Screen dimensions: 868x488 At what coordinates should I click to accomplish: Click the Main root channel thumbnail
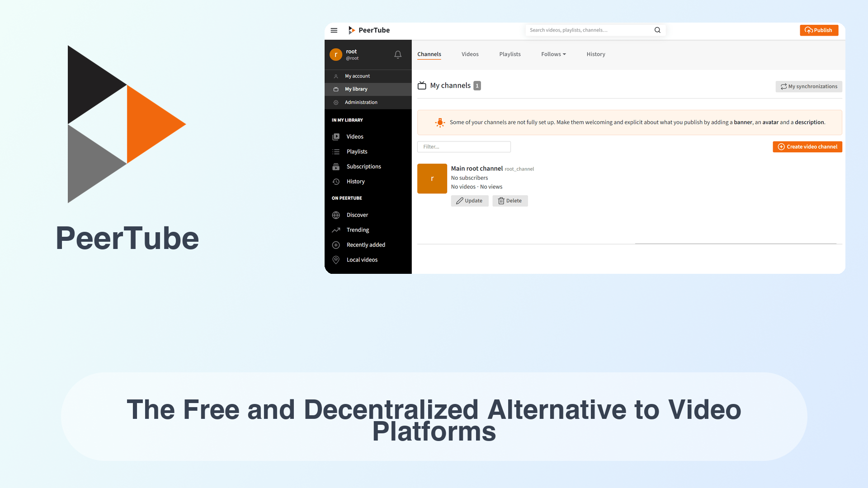(x=432, y=178)
